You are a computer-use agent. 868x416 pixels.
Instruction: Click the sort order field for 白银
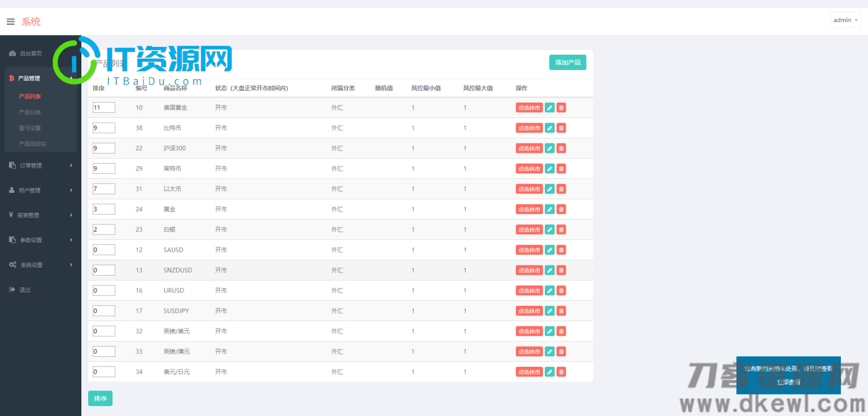[104, 230]
